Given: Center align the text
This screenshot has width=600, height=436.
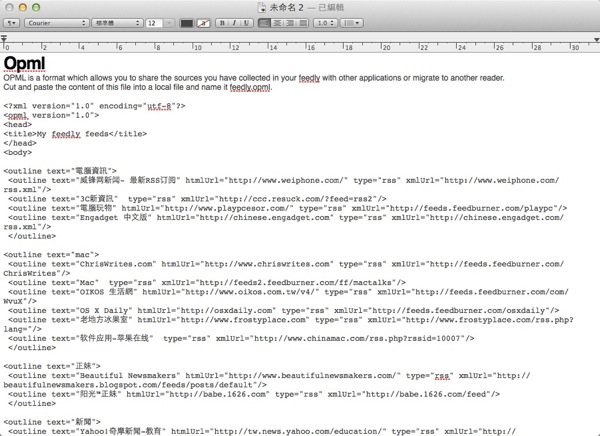Looking at the screenshot, I should point(277,23).
